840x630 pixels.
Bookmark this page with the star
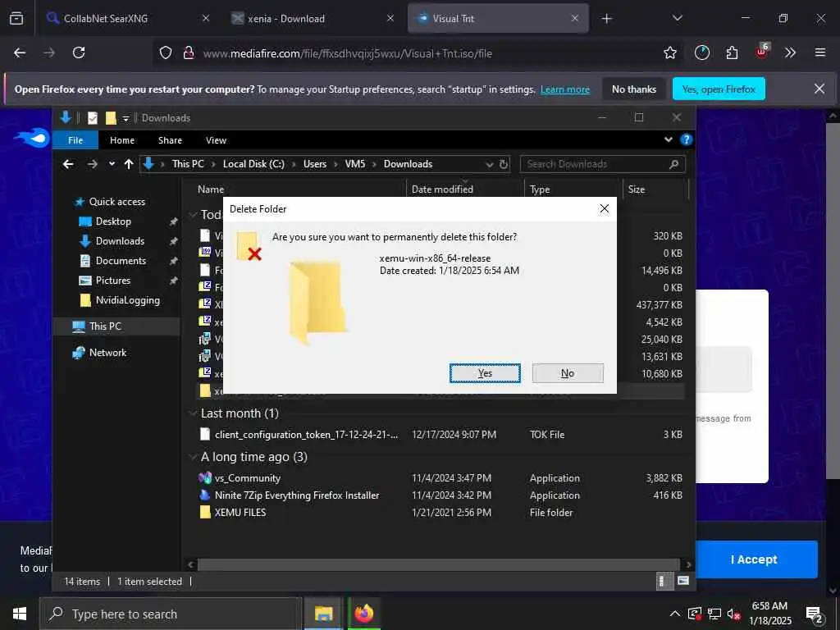pos(669,53)
